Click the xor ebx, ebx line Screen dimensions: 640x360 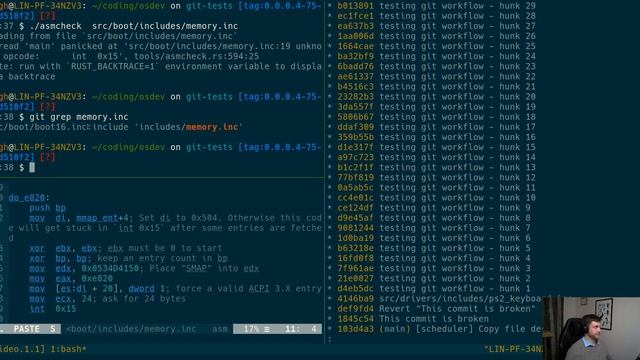(125, 248)
